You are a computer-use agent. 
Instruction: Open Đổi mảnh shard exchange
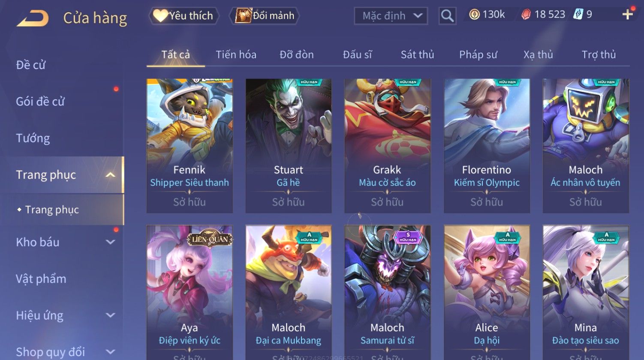point(265,16)
